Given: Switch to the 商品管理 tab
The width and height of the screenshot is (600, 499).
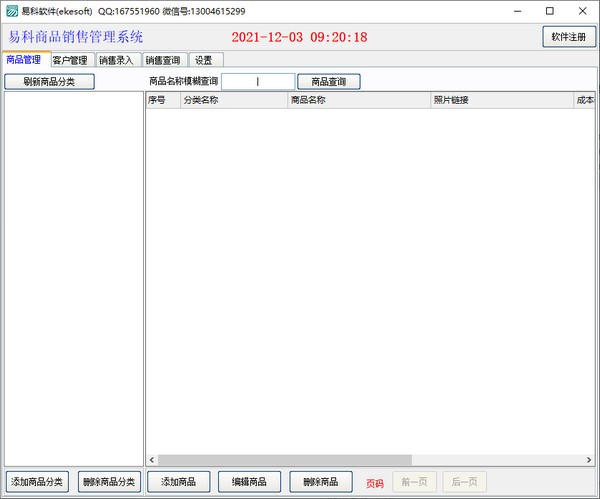Looking at the screenshot, I should click(x=25, y=60).
